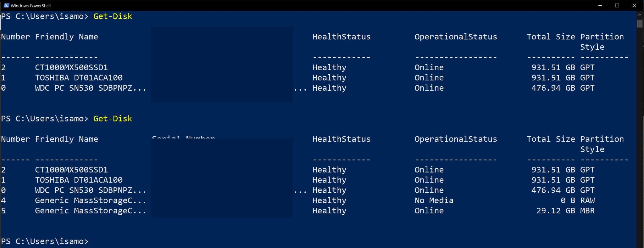The image size is (644, 248).
Task: Click "HealthStatus" header of the five-disk table
Action: [341, 139]
